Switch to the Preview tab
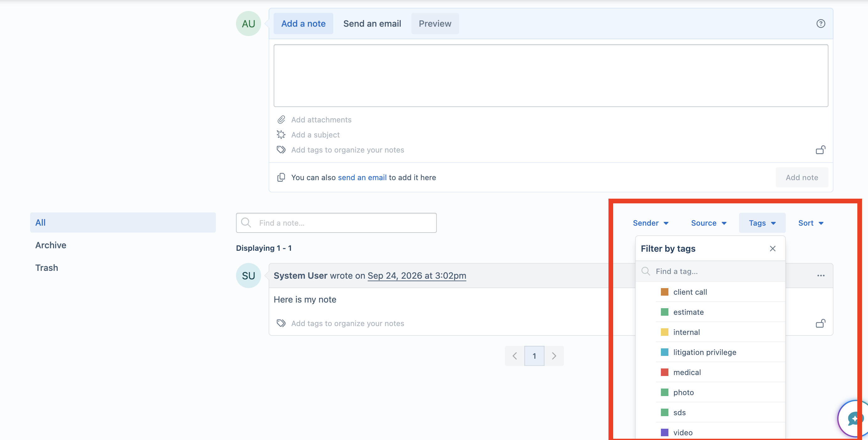 coord(435,24)
